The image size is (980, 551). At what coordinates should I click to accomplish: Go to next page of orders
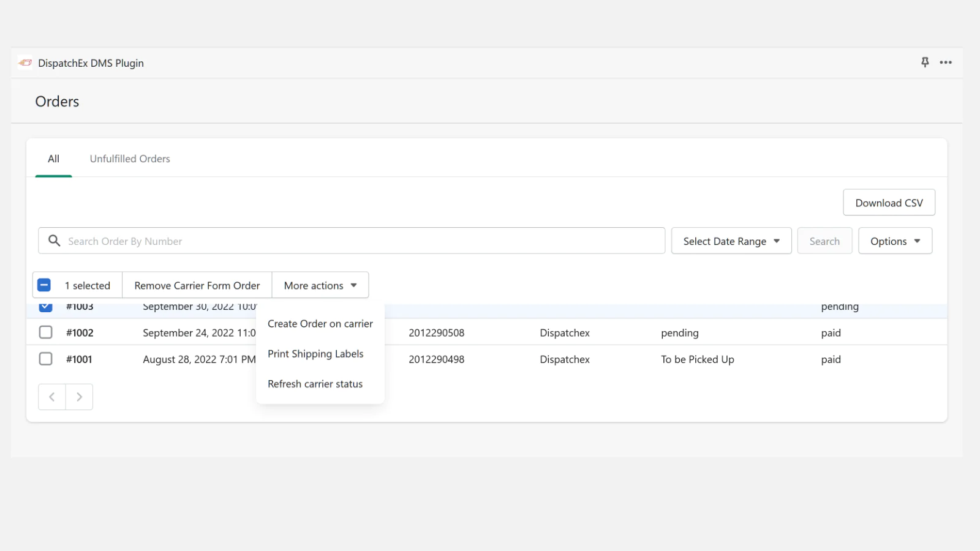click(79, 397)
